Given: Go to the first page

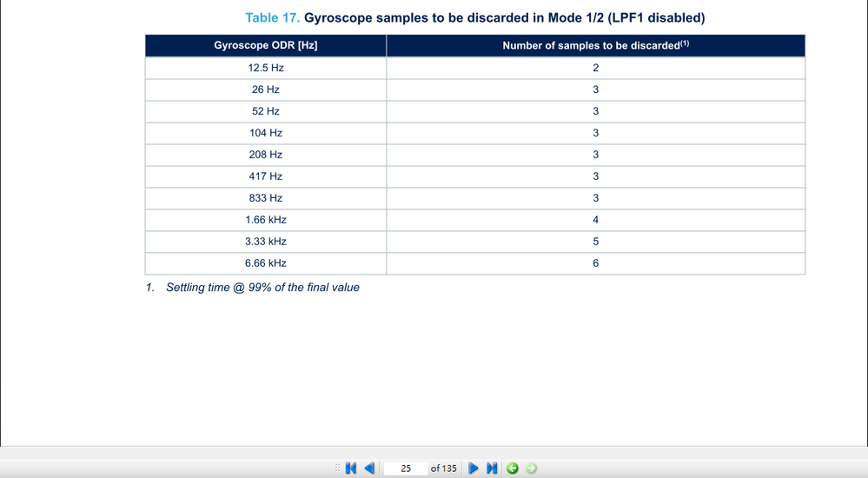Looking at the screenshot, I should click(x=351, y=468).
